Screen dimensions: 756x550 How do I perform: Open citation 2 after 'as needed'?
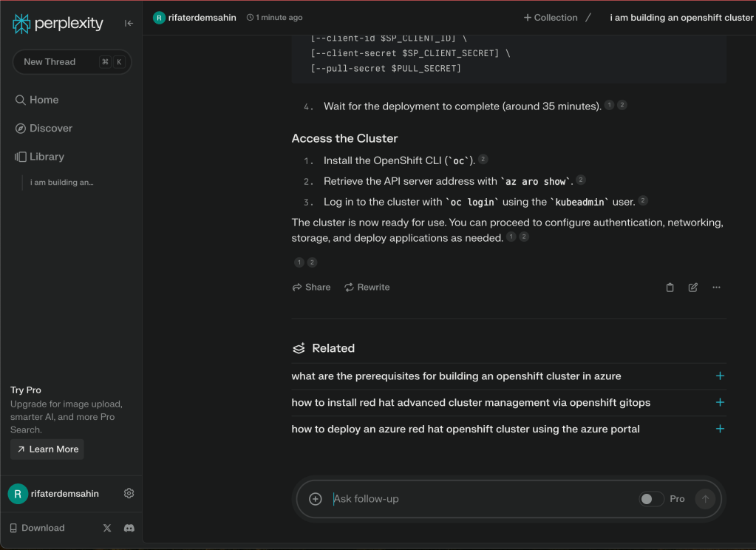pyautogui.click(x=524, y=237)
